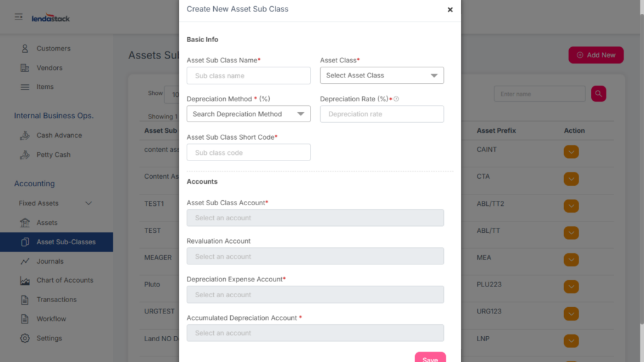Collapse the Fixed Assets sidebar section
This screenshot has width=644, height=362.
88,203
